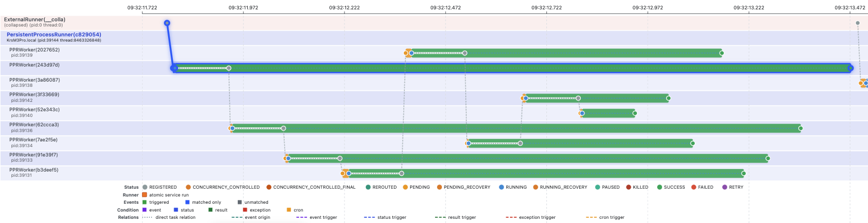This screenshot has height=223, width=868.
Task: Click the blue running dot on PPRWorker(2027652)
Action: (x=411, y=53)
